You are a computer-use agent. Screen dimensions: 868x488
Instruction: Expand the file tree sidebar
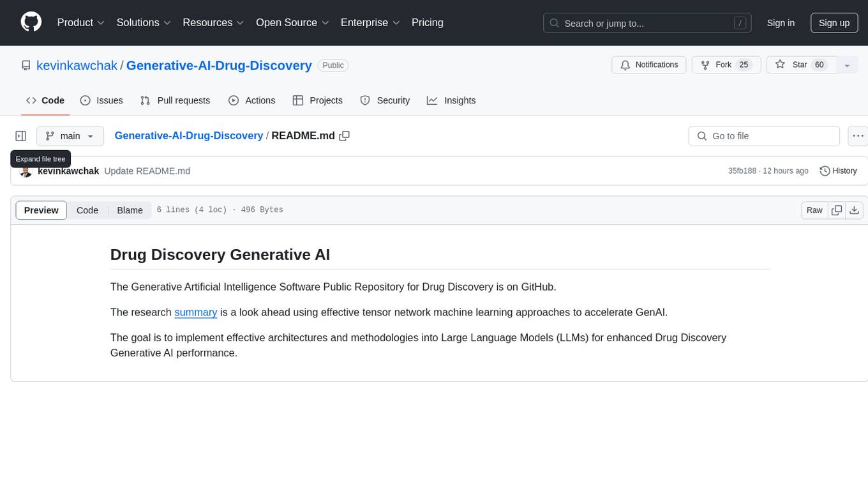pos(21,136)
